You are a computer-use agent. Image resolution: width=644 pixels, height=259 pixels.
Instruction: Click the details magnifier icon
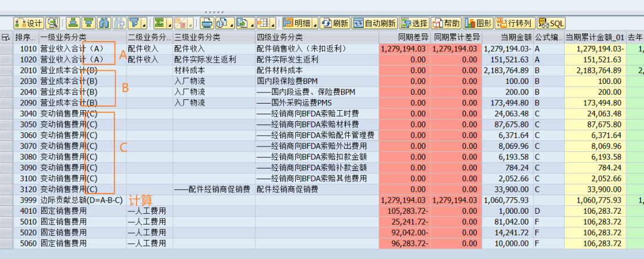(x=52, y=23)
